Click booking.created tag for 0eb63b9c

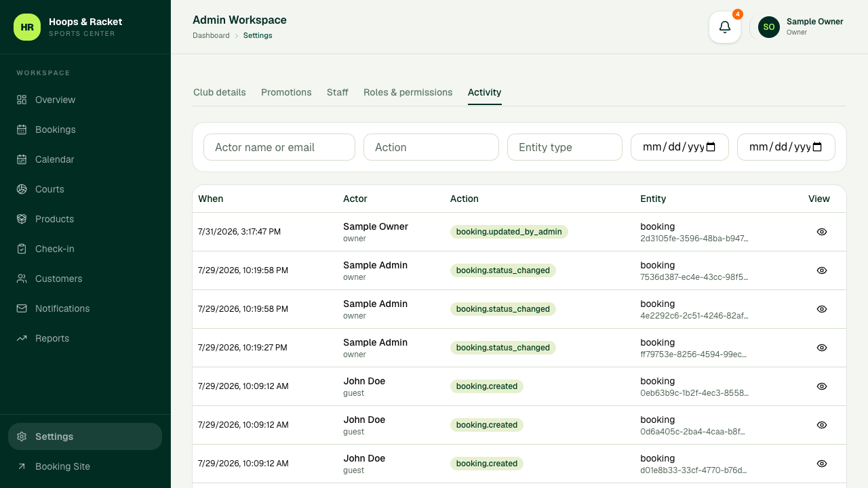tap(487, 386)
